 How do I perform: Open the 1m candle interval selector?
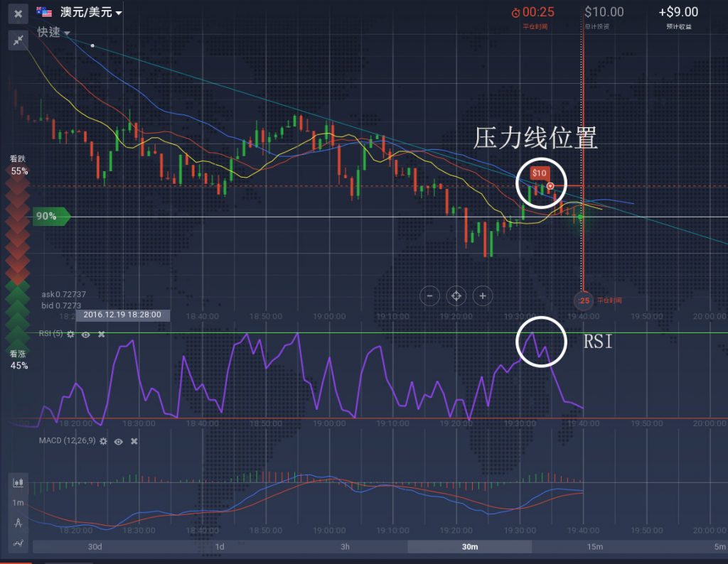[x=16, y=503]
